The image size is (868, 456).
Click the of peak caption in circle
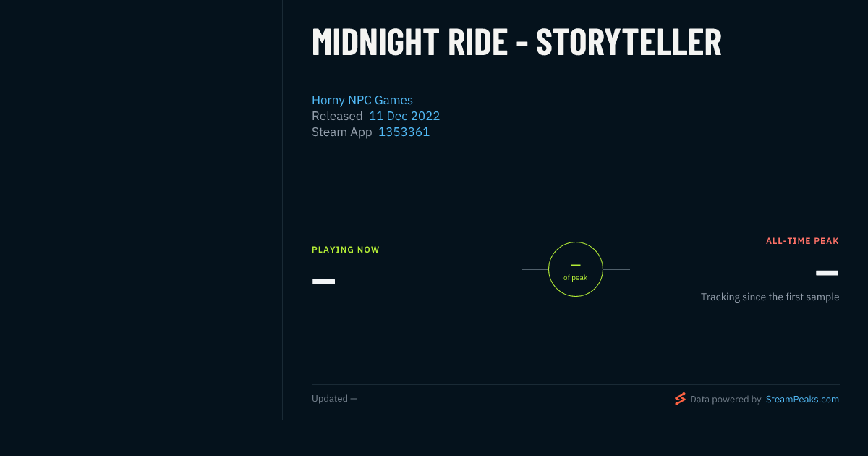pos(576,278)
